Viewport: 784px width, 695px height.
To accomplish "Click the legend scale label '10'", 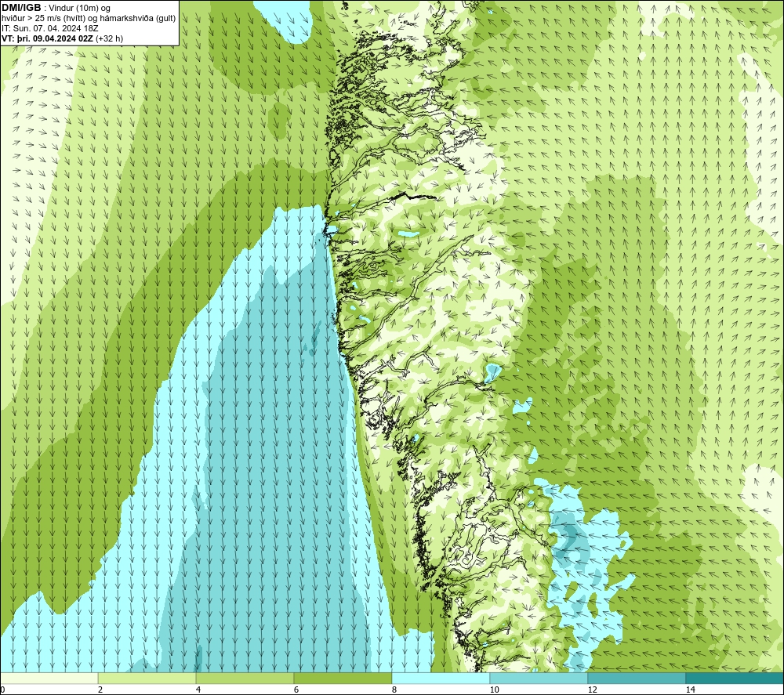I will pos(494,690).
